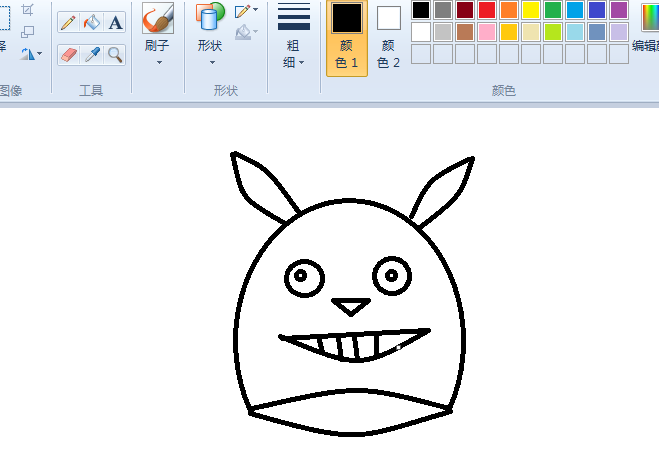Click the Rotate or flip icon
Screen dimensions: 659x459
[27, 54]
